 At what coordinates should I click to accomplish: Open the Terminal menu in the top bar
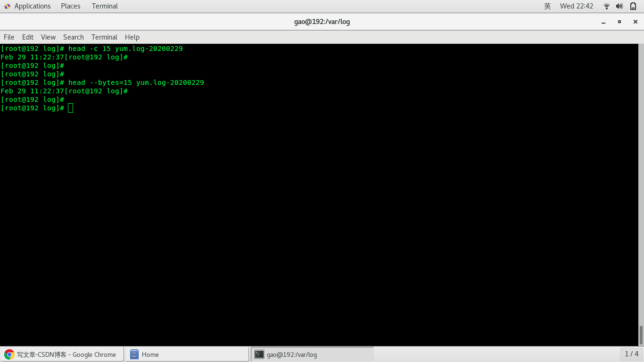tap(104, 6)
